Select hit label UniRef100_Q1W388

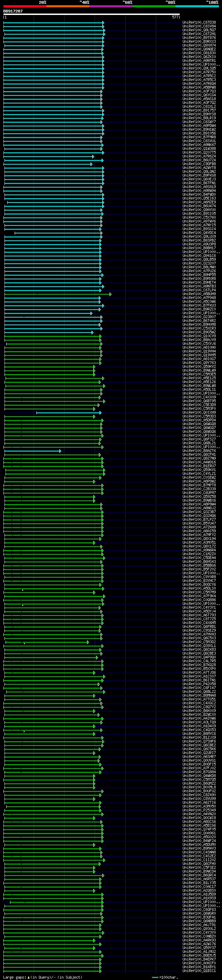[199, 148]
